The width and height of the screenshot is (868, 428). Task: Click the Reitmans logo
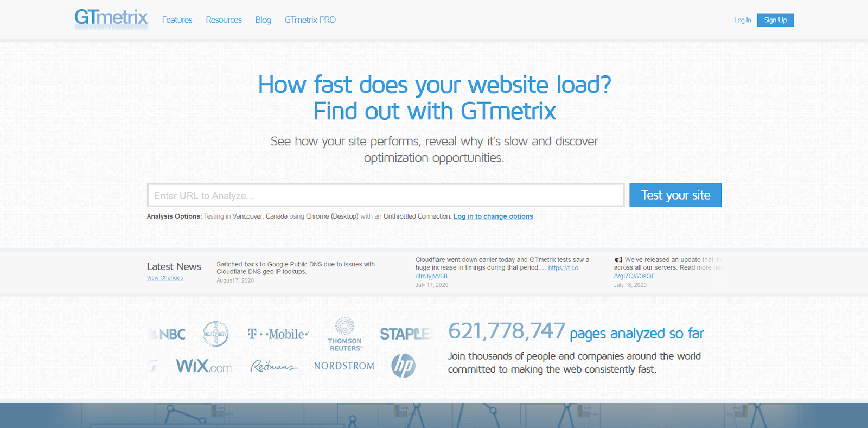coord(274,367)
